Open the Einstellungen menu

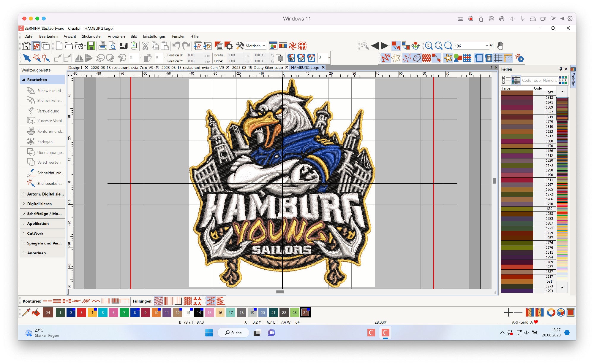click(x=154, y=36)
